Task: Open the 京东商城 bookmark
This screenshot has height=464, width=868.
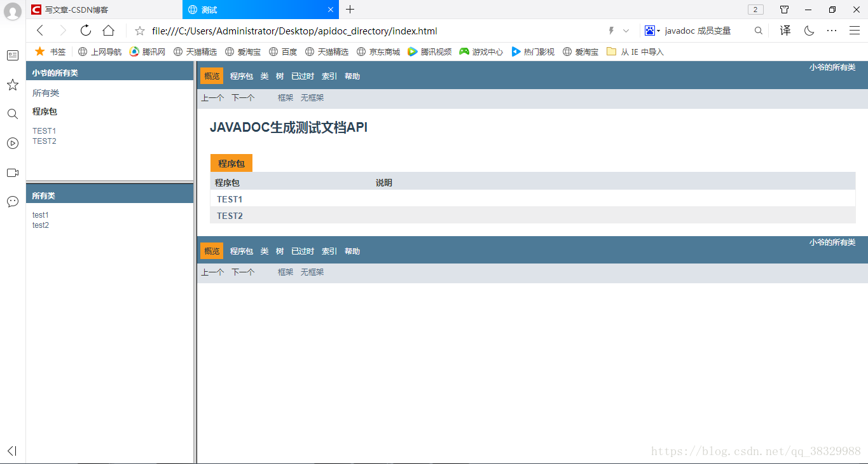Action: click(x=378, y=52)
